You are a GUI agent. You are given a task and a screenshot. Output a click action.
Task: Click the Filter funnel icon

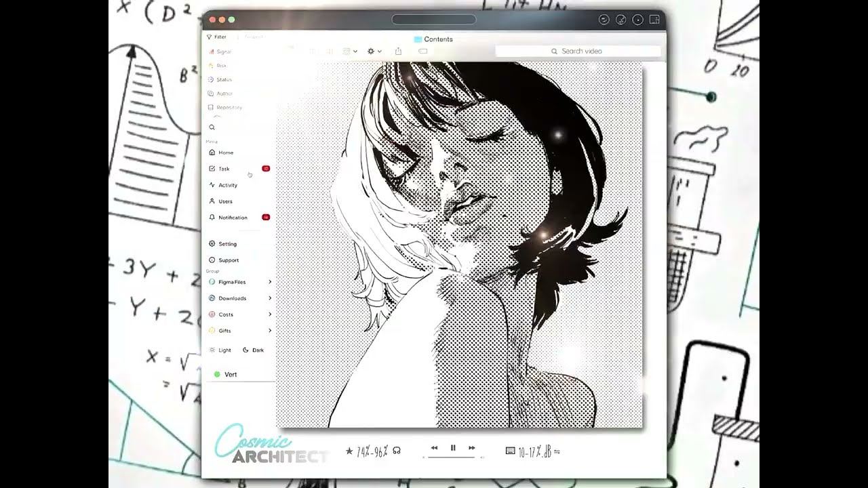tap(210, 37)
